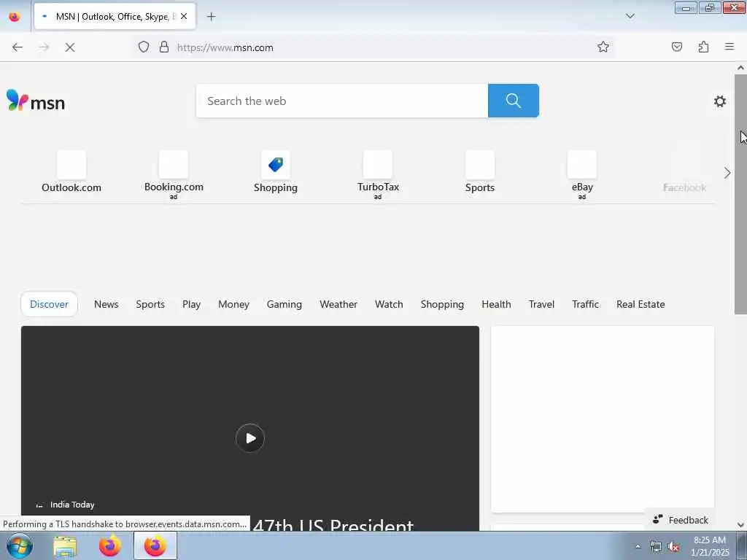Click the scrollbar down arrow
Viewport: 747px width, 560px height.
tap(740, 525)
